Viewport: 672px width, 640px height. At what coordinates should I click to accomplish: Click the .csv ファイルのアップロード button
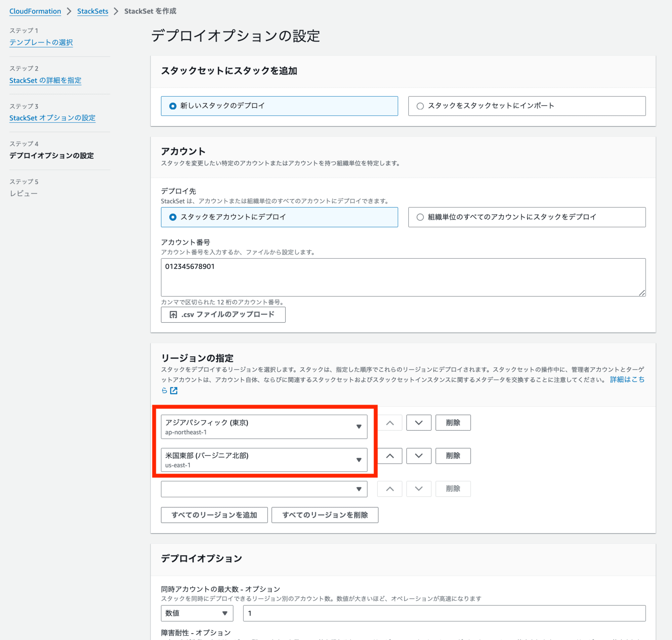click(x=223, y=314)
